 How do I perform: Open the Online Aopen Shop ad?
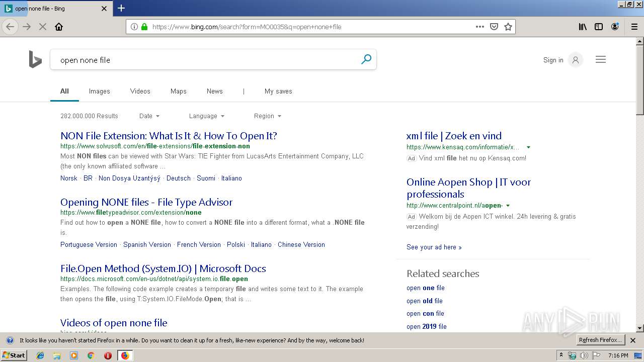click(468, 188)
